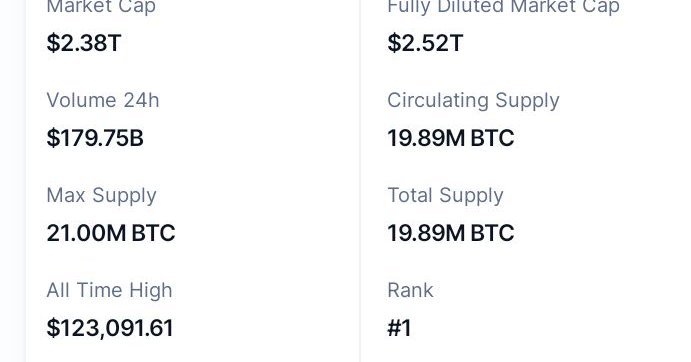Select the #1 rank value

(399, 328)
